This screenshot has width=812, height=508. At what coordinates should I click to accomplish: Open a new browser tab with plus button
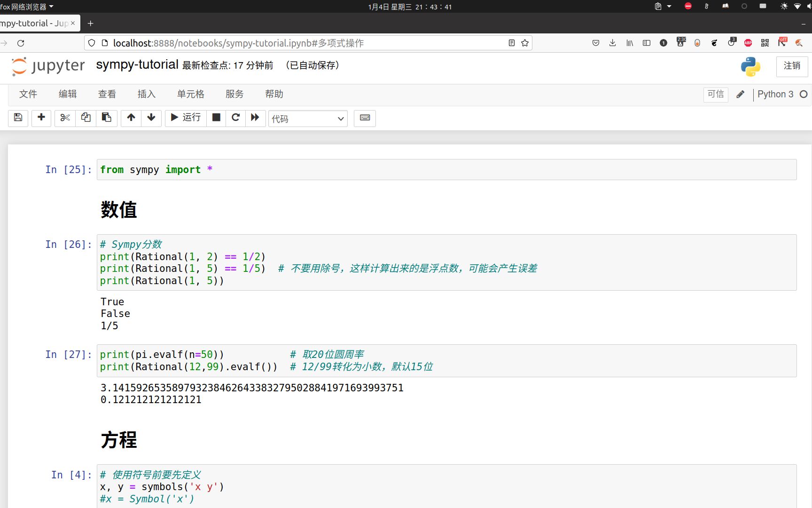[x=91, y=23]
